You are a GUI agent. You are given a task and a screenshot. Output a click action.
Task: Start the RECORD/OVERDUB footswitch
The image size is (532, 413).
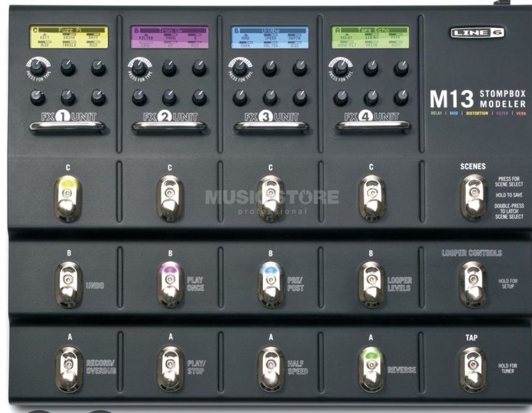point(69,369)
